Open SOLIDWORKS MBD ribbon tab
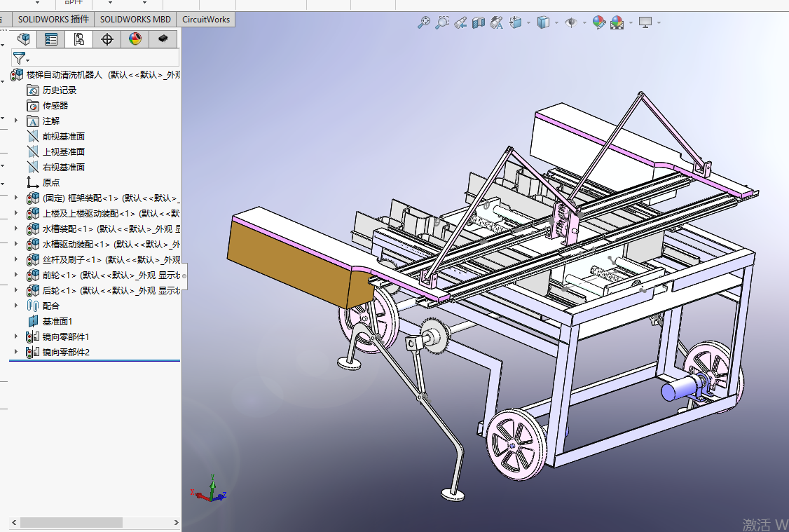Image resolution: width=789 pixels, height=532 pixels. 135,19
